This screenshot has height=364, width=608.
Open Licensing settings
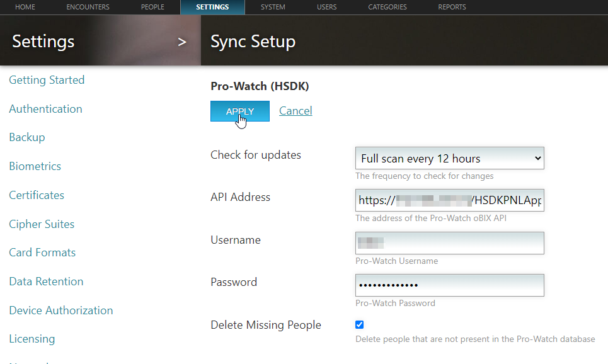tap(32, 339)
